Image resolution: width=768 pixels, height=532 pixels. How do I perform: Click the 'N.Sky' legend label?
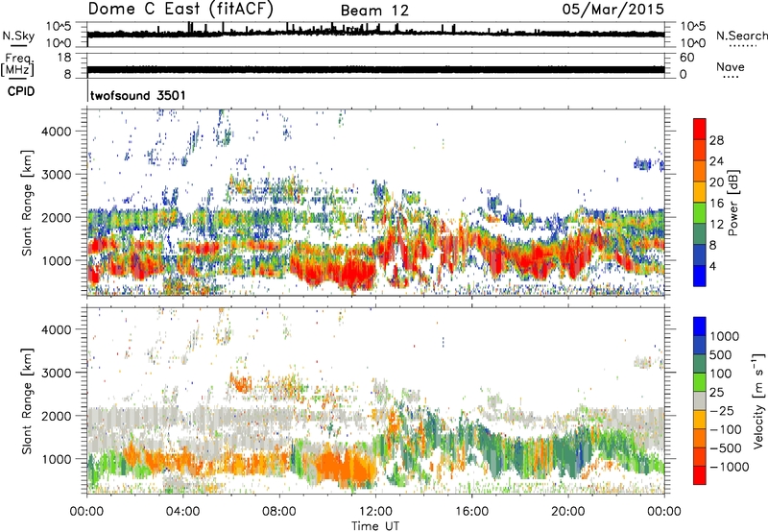pos(18,36)
